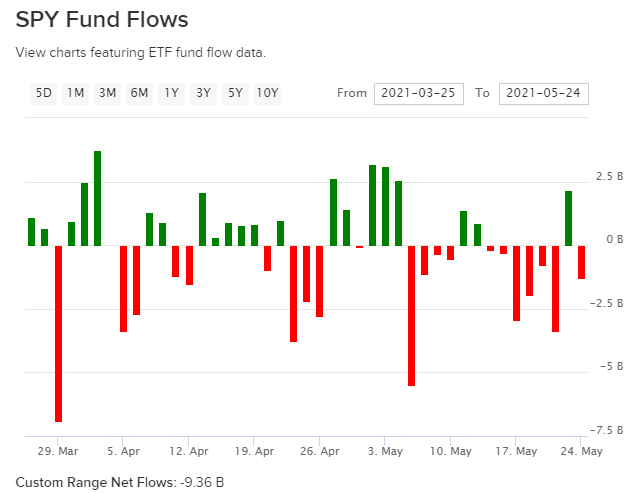Click the SPY Fund Flows heading
The width and height of the screenshot is (636, 493).
tap(102, 20)
